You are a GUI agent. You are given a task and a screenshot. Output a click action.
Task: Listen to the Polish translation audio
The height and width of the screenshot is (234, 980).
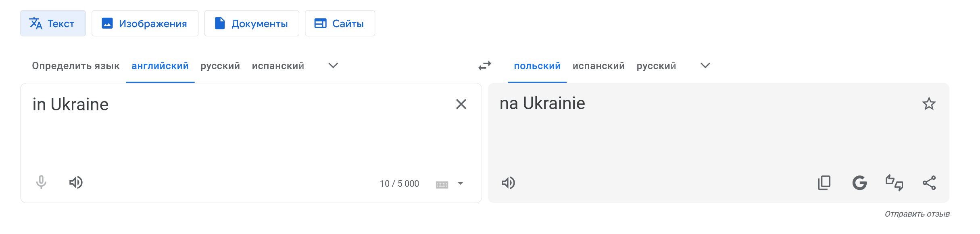coord(508,183)
